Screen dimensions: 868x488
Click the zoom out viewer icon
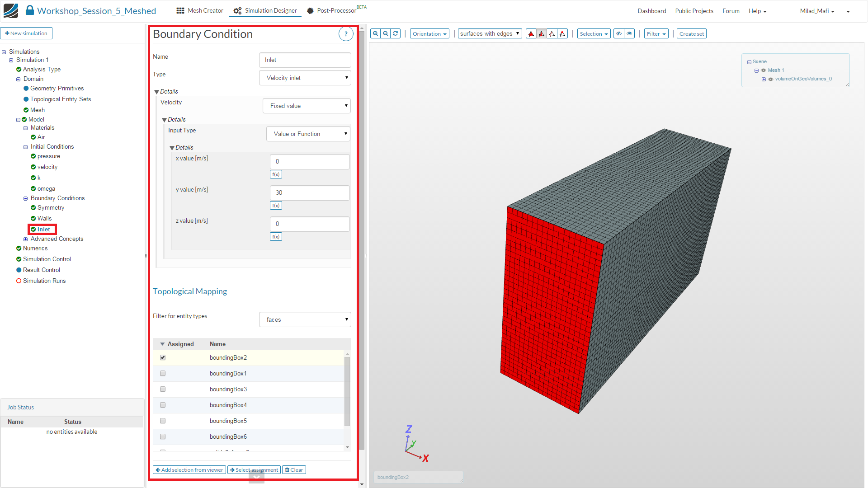click(386, 33)
